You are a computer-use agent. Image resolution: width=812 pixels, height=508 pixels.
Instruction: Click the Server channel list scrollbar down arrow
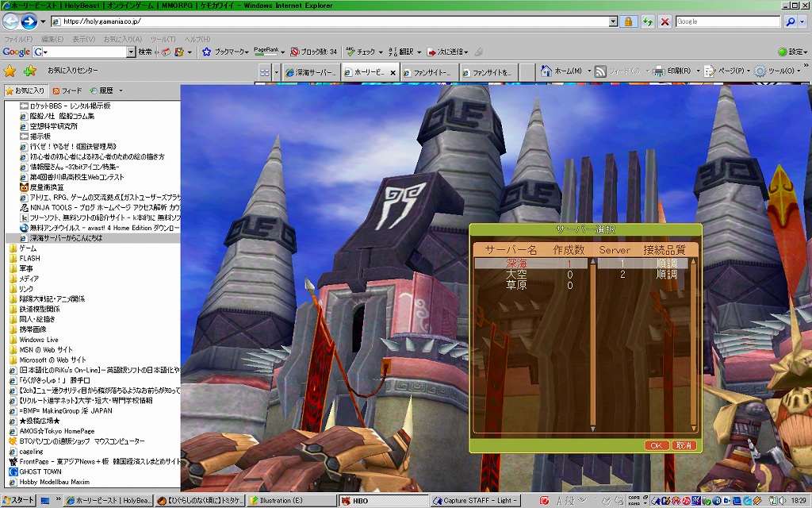coord(693,429)
